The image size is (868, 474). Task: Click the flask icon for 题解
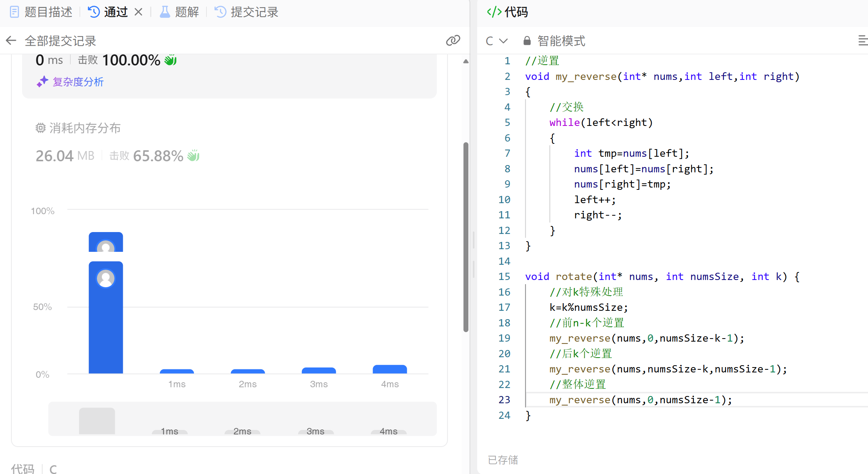tap(165, 12)
